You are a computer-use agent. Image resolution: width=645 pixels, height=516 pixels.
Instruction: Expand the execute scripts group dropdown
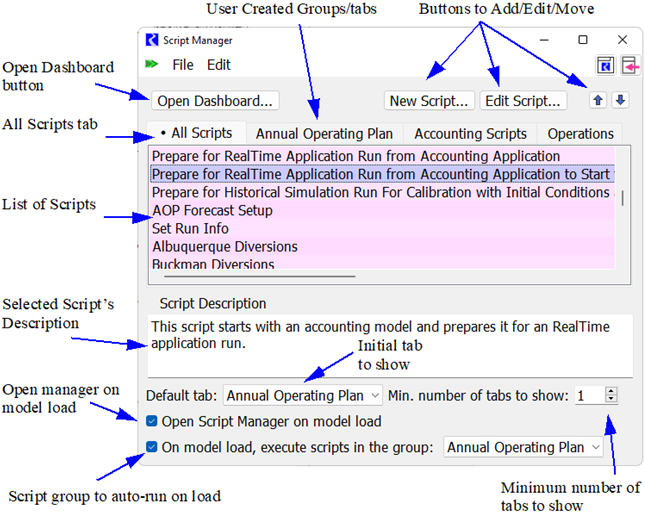point(524,447)
